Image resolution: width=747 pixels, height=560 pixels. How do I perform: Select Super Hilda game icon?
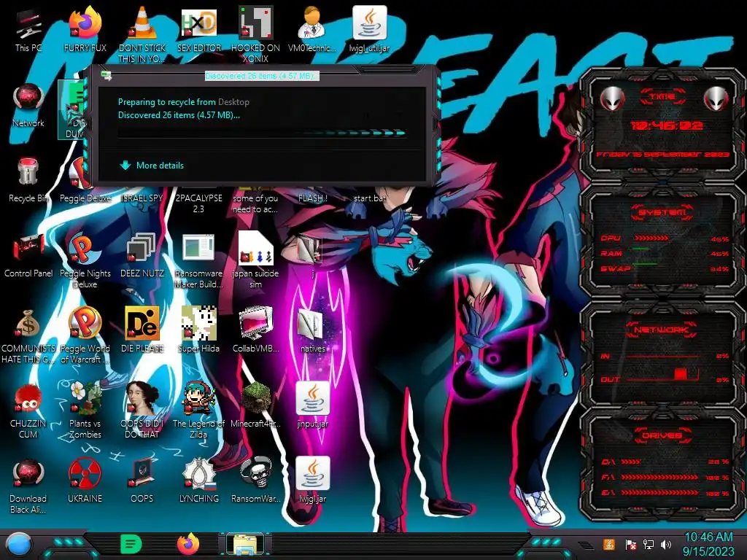tap(198, 330)
